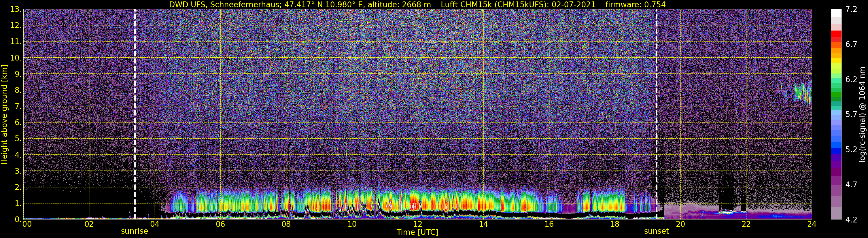This screenshot has width=868, height=238.
Task: Click the colorbar value '5.7'
Action: coord(851,114)
